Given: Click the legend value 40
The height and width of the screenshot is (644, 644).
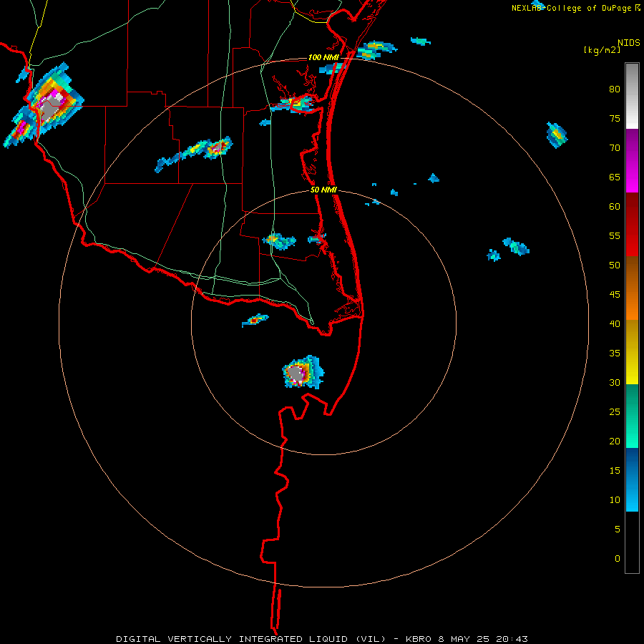Looking at the screenshot, I should [615, 323].
